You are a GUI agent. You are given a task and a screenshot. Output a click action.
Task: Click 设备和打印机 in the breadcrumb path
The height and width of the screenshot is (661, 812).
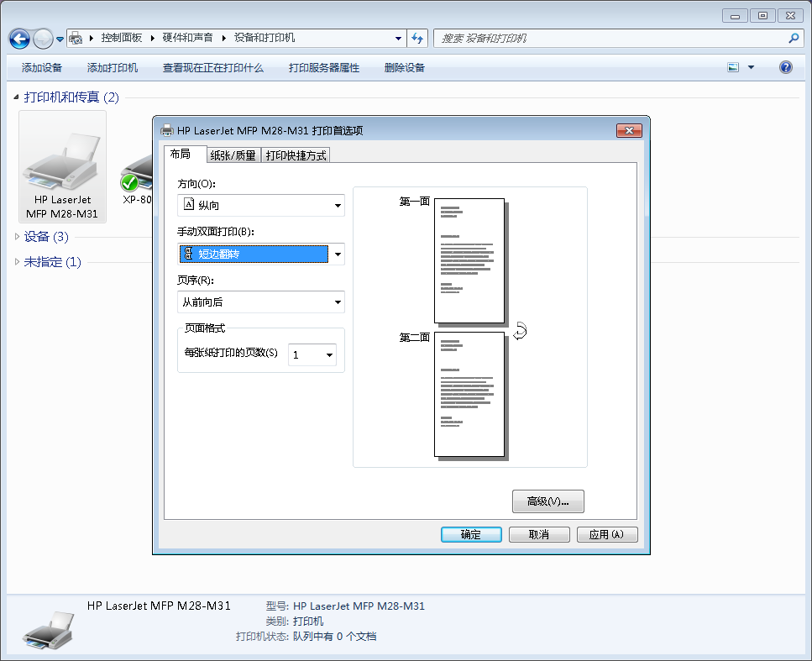265,38
